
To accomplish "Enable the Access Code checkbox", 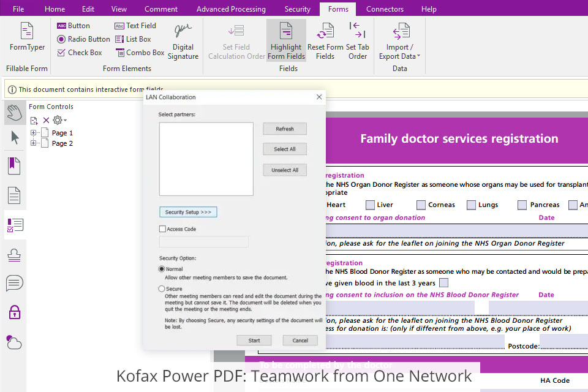I will [162, 229].
